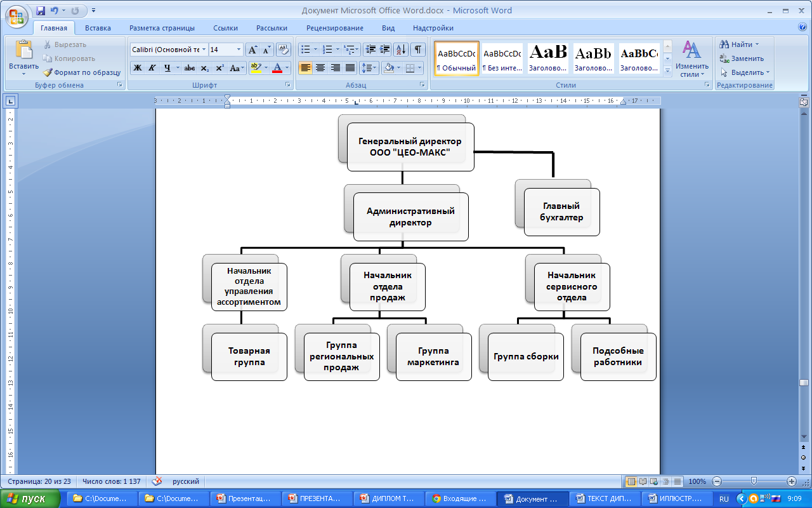
Task: Open Word help via the question mark icon
Action: click(x=802, y=27)
